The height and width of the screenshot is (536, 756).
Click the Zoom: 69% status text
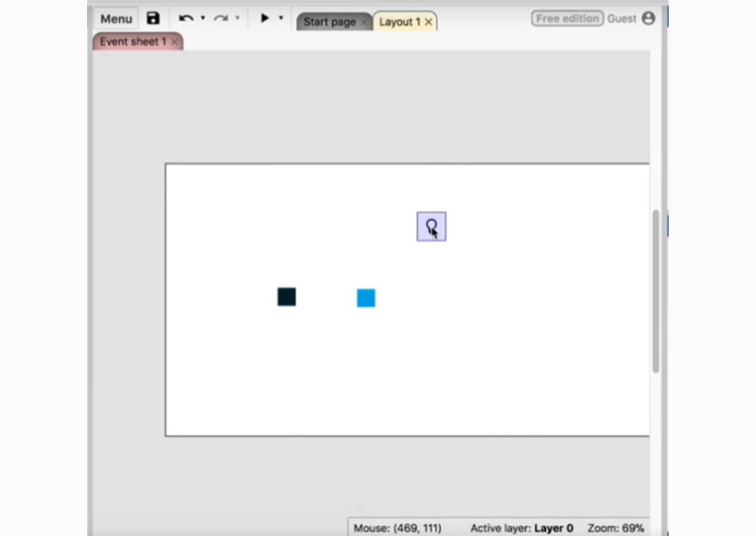[x=615, y=528]
